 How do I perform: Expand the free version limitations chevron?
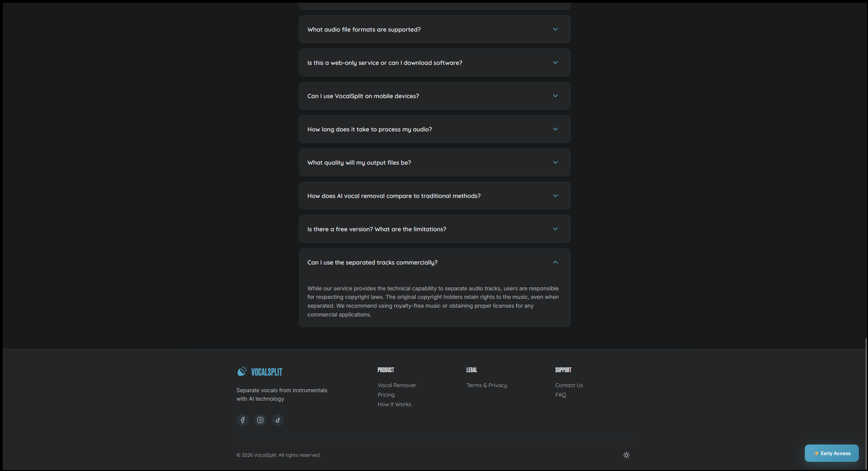click(555, 229)
